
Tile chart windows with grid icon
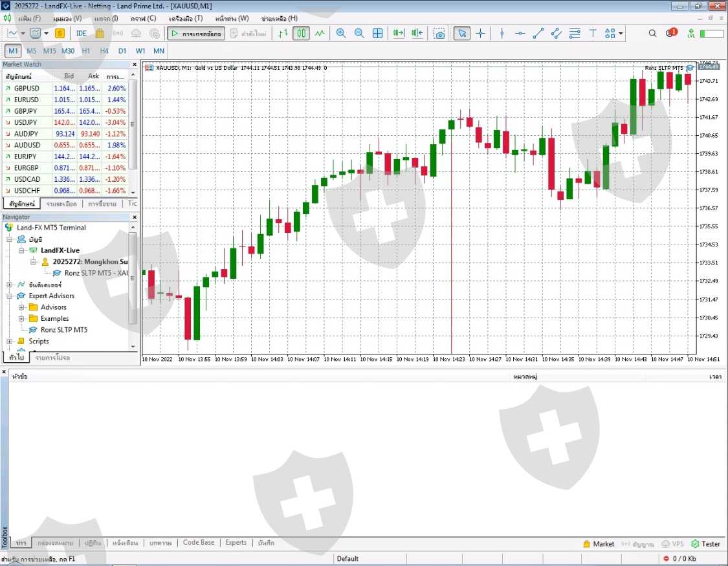tap(378, 34)
